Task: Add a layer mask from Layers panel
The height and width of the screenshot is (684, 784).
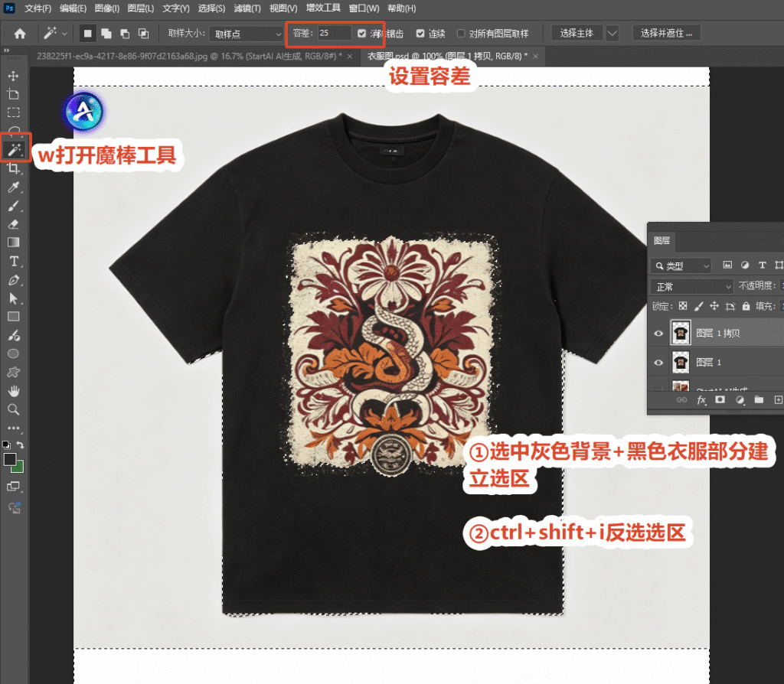Action: coord(720,399)
